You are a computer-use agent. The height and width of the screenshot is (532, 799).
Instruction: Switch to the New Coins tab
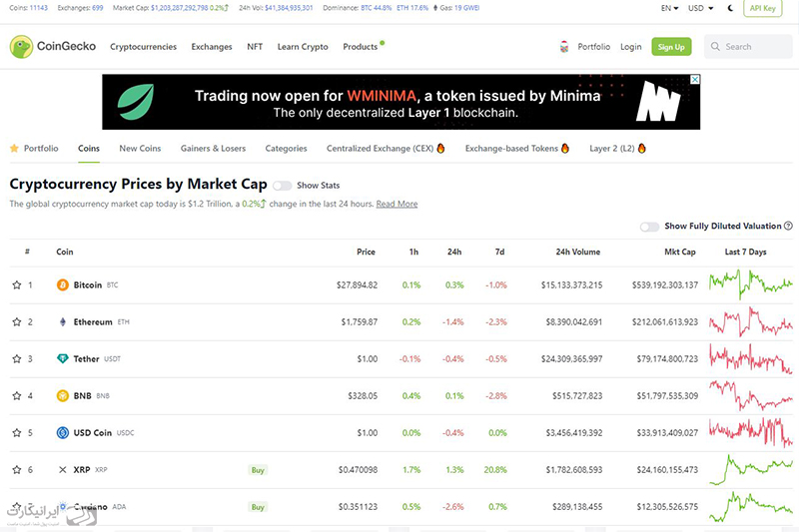tap(140, 148)
